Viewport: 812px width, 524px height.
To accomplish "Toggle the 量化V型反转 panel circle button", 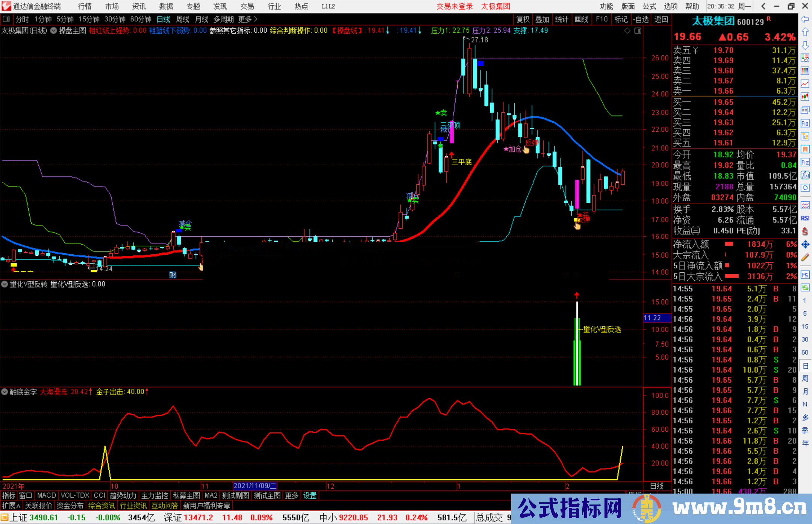I will coord(5,284).
